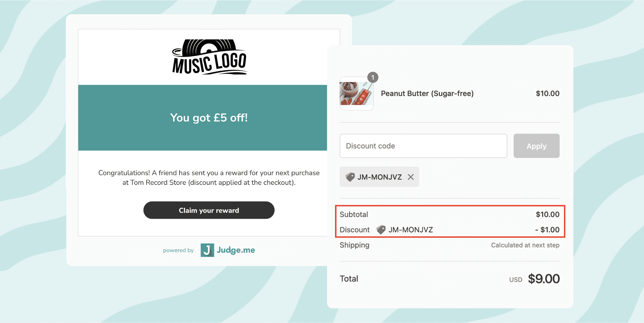Image resolution: width=644 pixels, height=323 pixels.
Task: Open the Peanut Butter product thumbnail
Action: click(356, 94)
